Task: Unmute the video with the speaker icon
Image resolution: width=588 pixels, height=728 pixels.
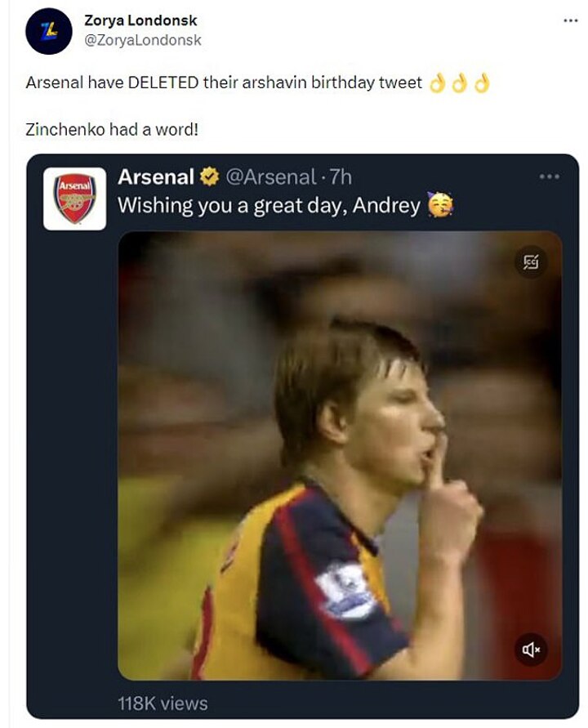Action: [x=531, y=649]
